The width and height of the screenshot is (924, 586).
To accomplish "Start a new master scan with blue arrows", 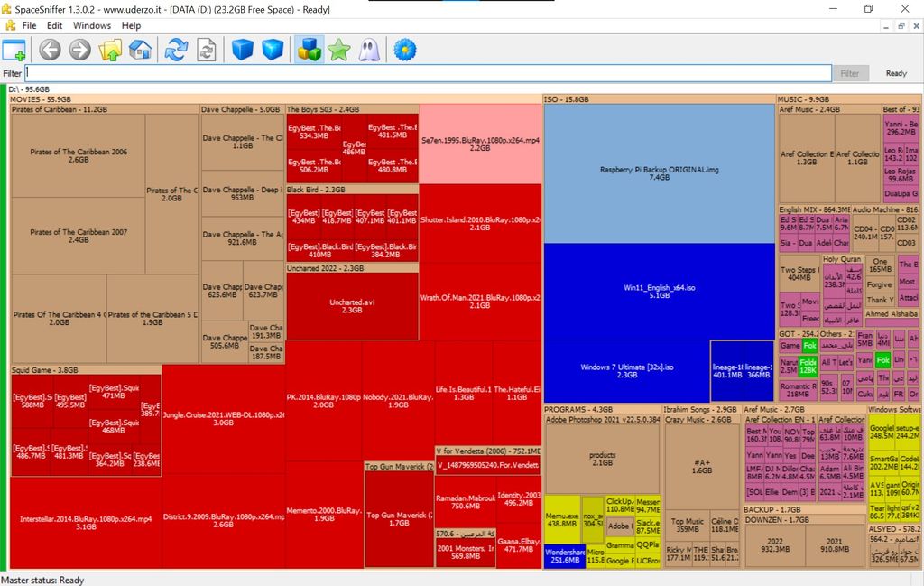I will (x=177, y=50).
